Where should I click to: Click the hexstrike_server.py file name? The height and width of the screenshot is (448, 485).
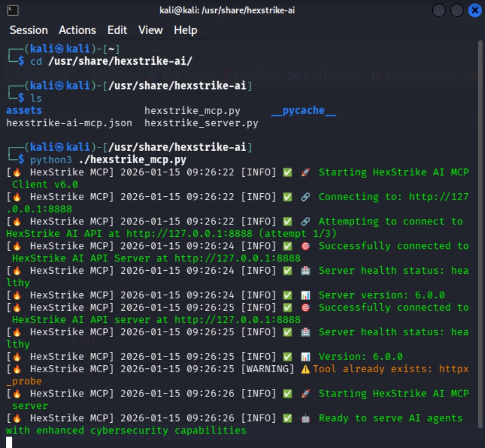(201, 123)
